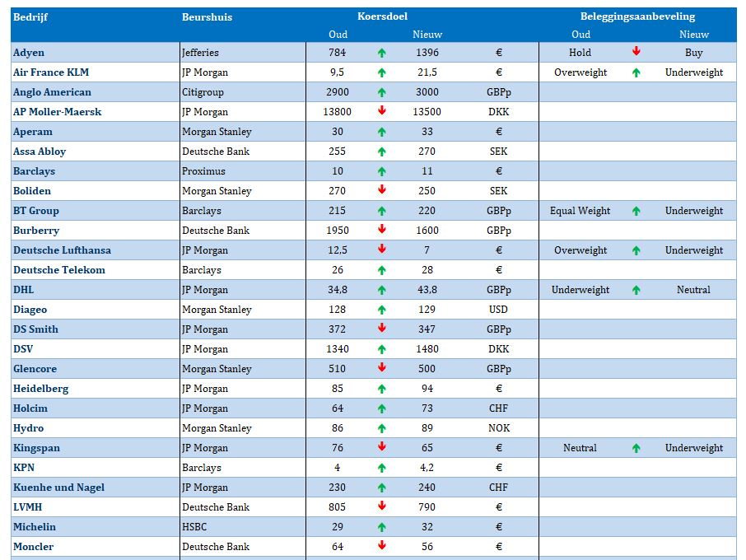Select the Jefferies broker cell
The height and width of the screenshot is (560, 746).
(x=200, y=53)
